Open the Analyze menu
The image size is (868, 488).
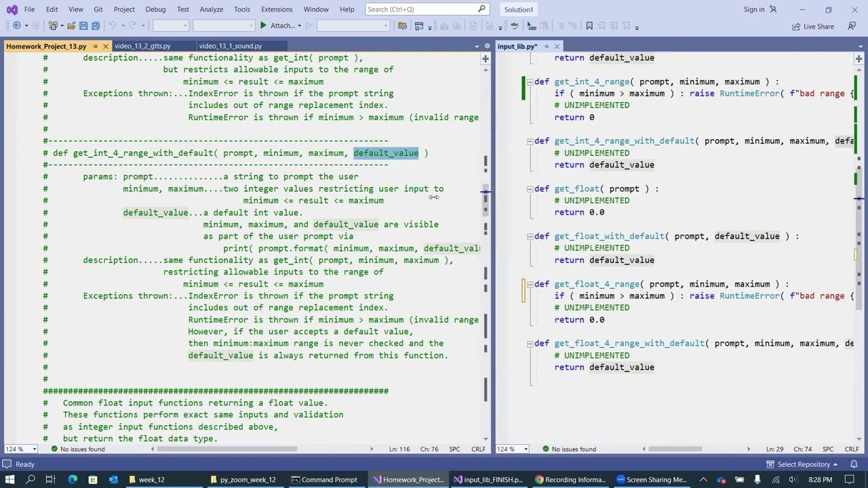tap(212, 9)
